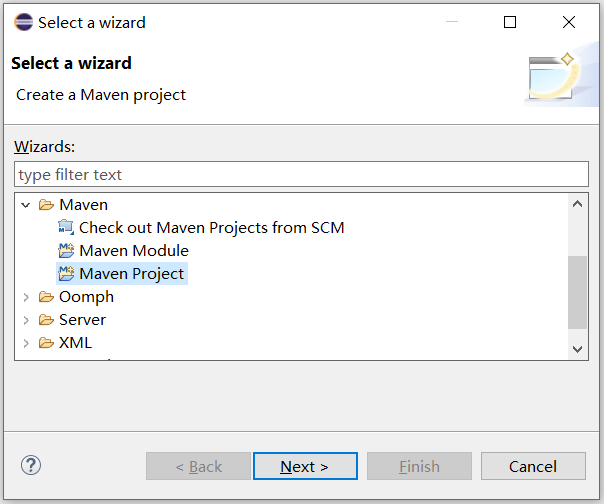Click the Back button

pos(198,466)
